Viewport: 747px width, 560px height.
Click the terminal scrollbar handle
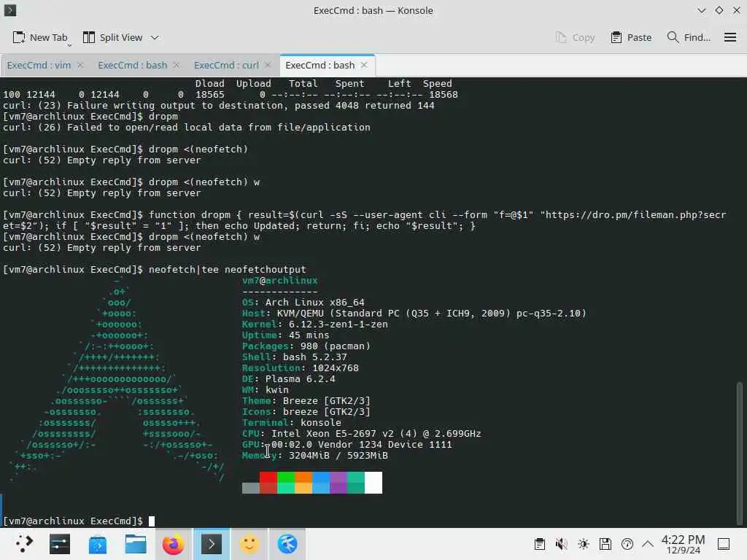pyautogui.click(x=740, y=452)
